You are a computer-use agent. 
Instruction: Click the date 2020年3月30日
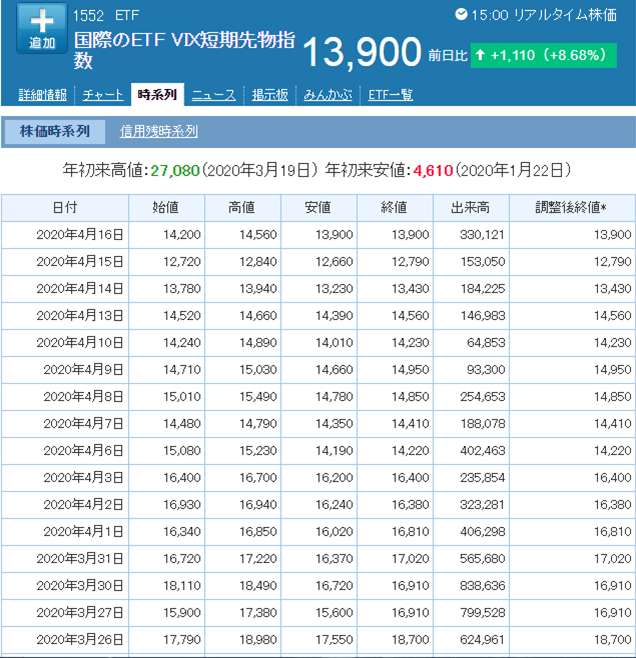(x=80, y=586)
